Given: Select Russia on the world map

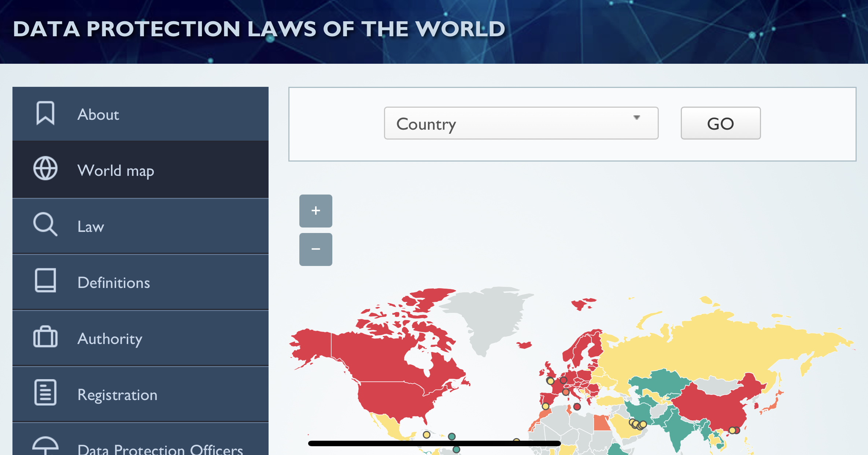Looking at the screenshot, I should point(714,348).
